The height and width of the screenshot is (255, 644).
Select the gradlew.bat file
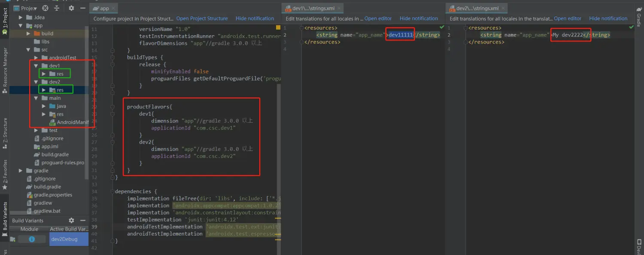[x=43, y=211]
